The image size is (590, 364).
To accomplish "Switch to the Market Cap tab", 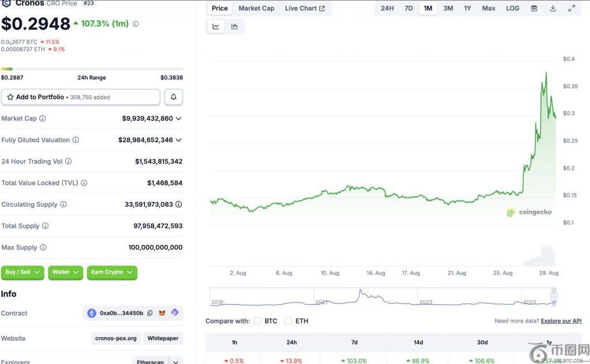I will tap(256, 9).
